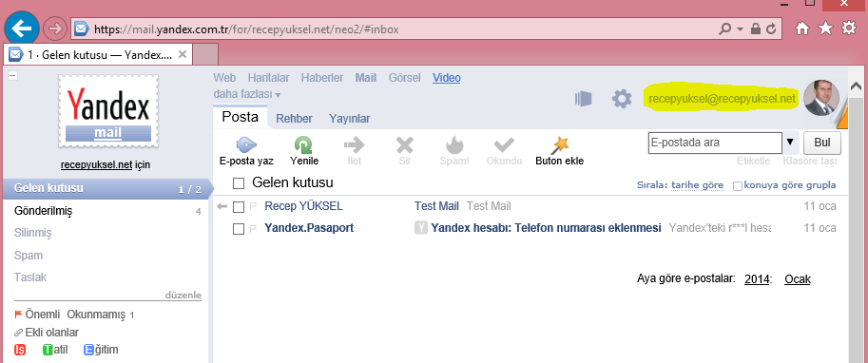Viewport: 868px width, 363px height.
Task: Expand the daha fazlası services menu
Action: (247, 94)
